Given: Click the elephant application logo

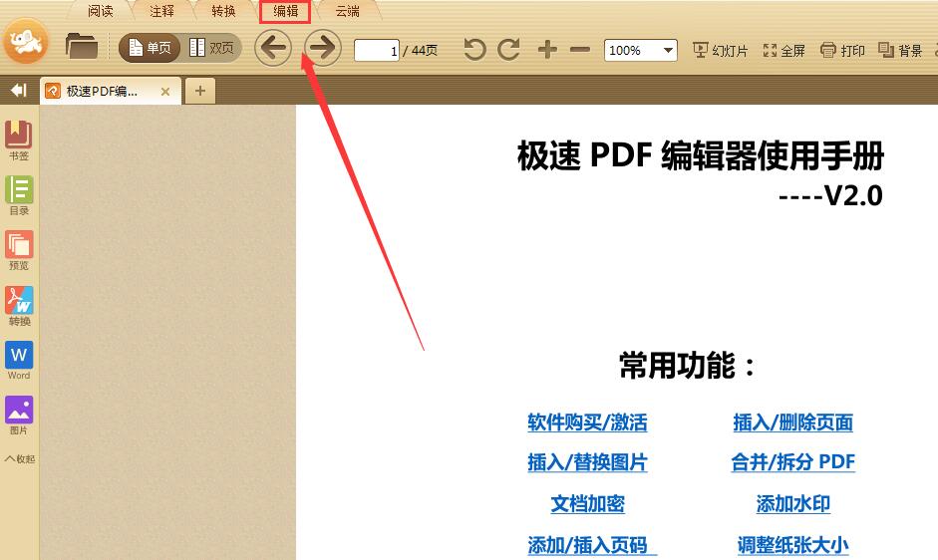Looking at the screenshot, I should coord(25,41).
